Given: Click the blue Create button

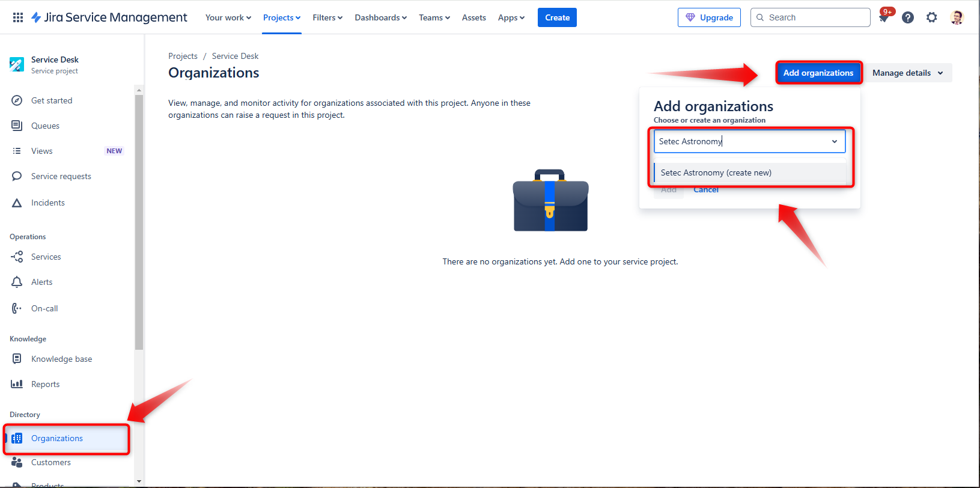Looking at the screenshot, I should point(557,17).
